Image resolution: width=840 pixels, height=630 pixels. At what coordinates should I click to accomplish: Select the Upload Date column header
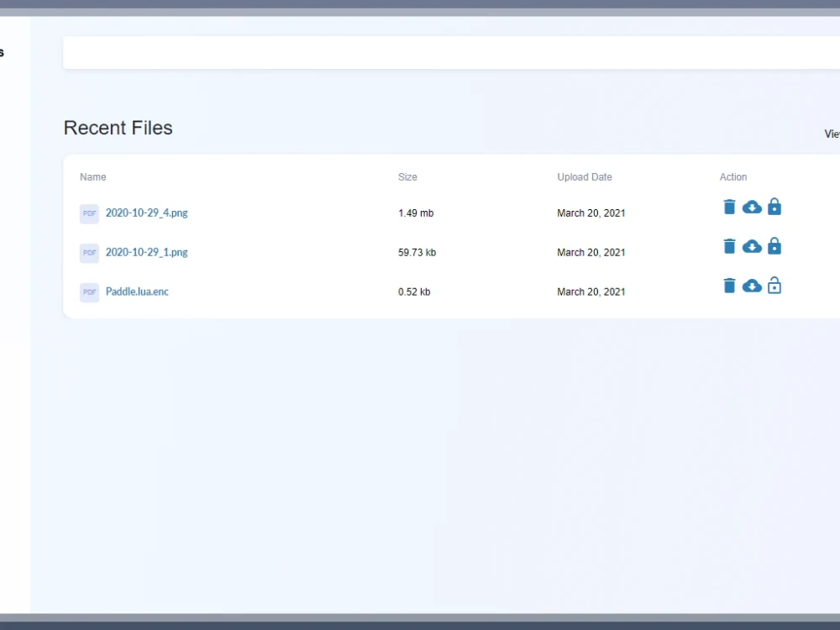pyautogui.click(x=585, y=176)
